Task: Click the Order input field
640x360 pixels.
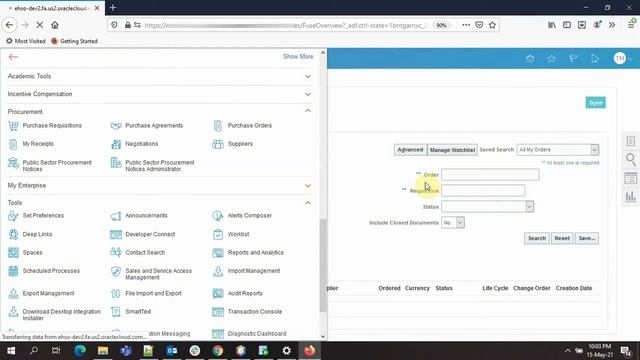Action: [x=490, y=175]
